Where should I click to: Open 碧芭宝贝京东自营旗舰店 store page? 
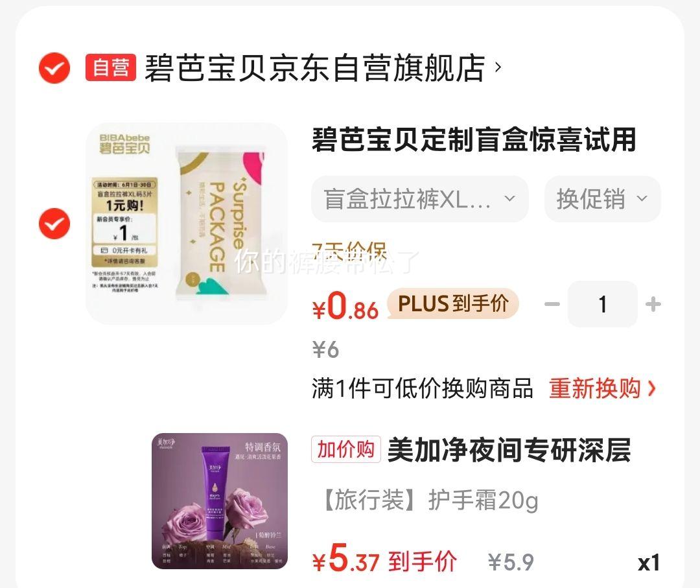click(315, 68)
